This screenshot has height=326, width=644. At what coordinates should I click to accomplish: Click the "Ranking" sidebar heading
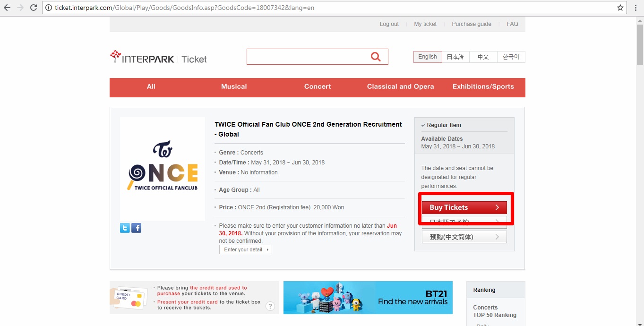[x=484, y=290]
